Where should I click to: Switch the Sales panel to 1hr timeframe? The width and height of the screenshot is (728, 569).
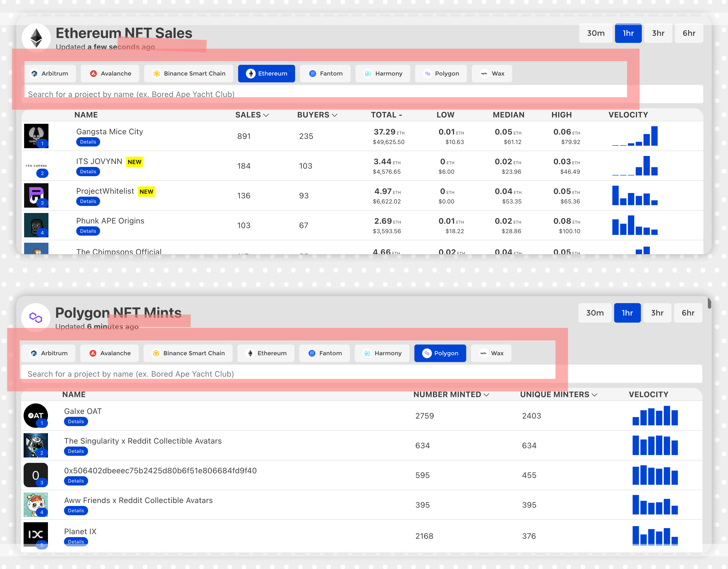[x=628, y=33]
